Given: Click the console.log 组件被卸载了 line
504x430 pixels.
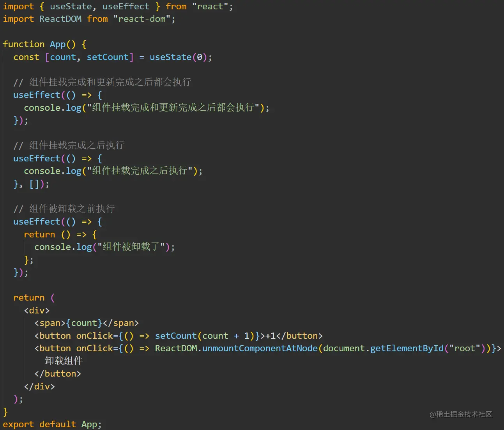Looking at the screenshot, I should tap(104, 247).
